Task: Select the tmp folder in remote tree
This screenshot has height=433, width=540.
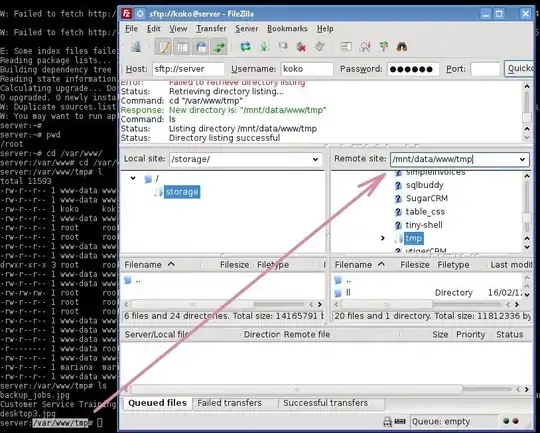Action: coord(414,238)
